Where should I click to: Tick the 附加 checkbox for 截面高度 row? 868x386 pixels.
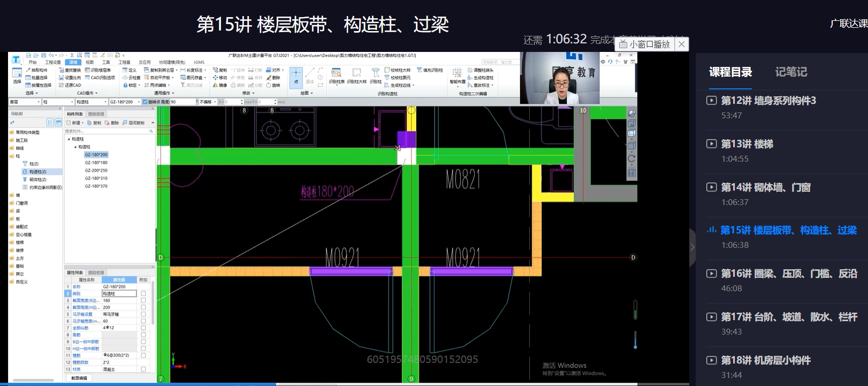pyautogui.click(x=143, y=307)
